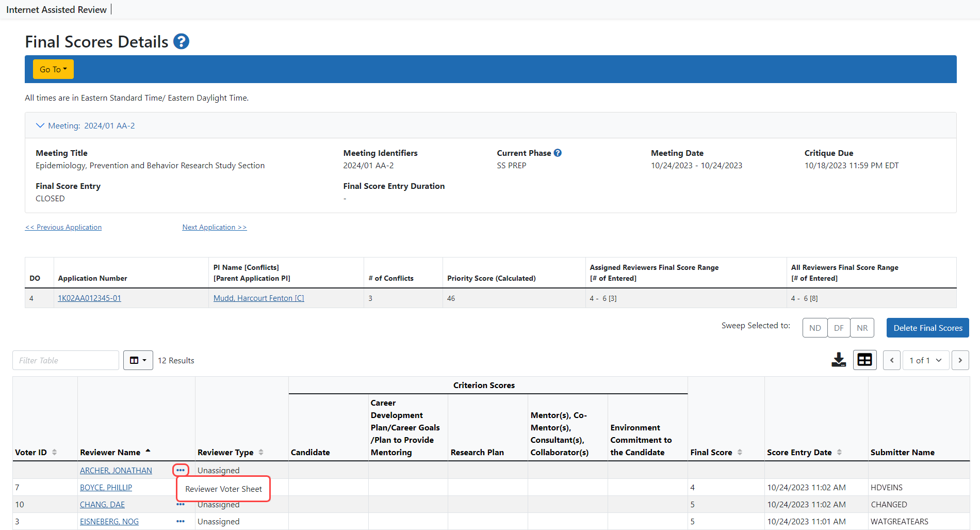
Task: Download table results with export icon
Action: [839, 360]
